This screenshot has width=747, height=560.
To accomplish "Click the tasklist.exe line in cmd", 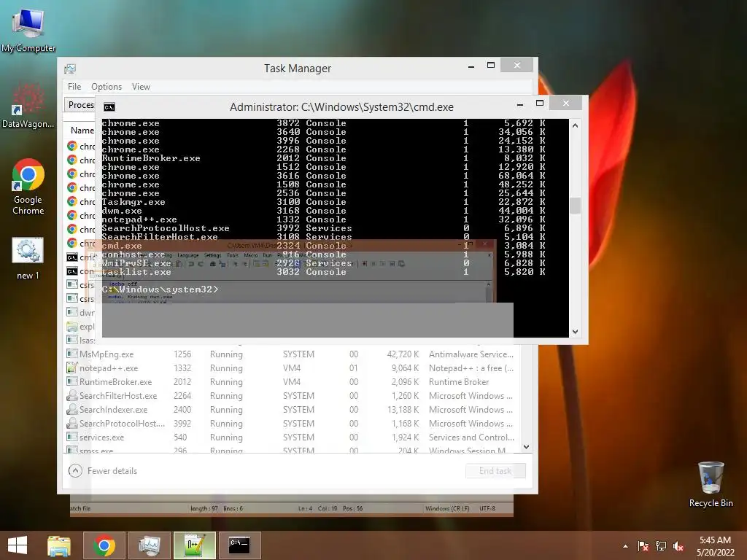I will coord(323,272).
